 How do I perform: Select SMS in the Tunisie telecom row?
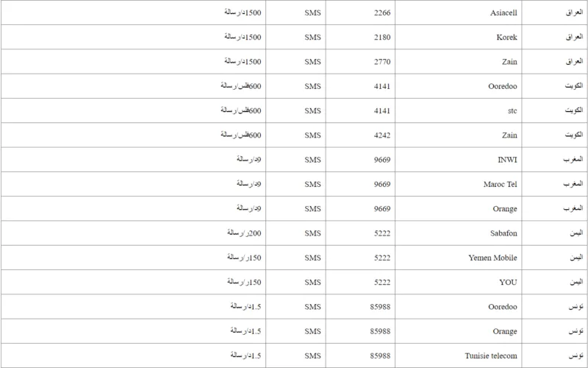click(313, 356)
